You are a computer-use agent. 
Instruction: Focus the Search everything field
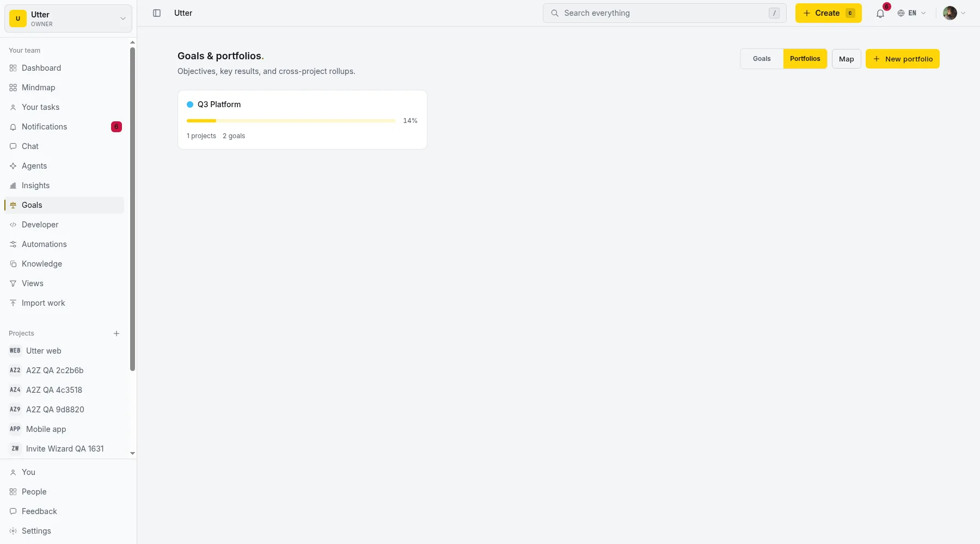[x=664, y=13]
